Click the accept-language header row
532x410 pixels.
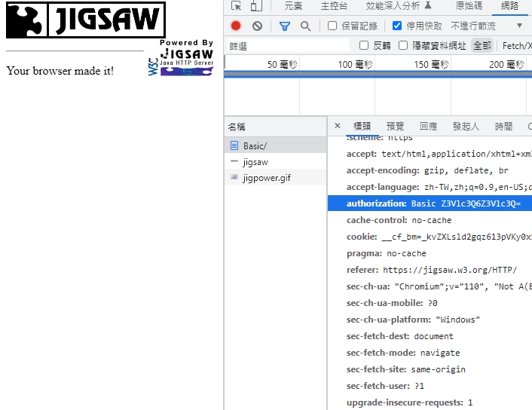point(430,187)
